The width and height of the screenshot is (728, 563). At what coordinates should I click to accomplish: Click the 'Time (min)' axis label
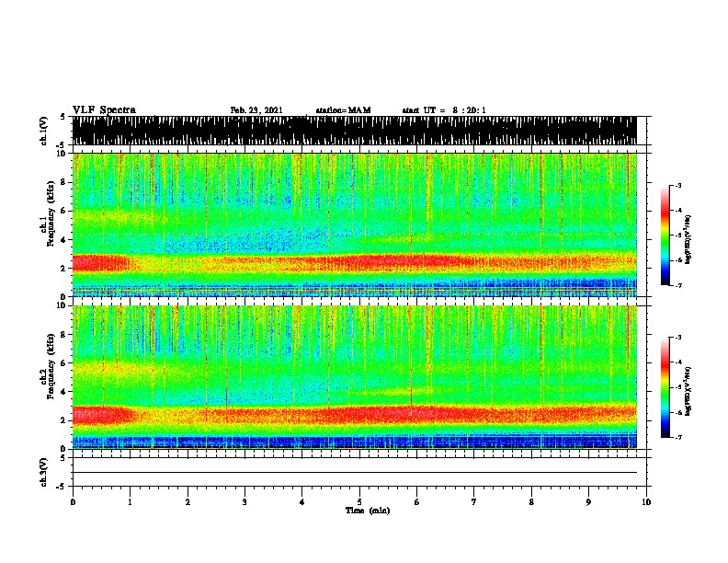(368, 510)
